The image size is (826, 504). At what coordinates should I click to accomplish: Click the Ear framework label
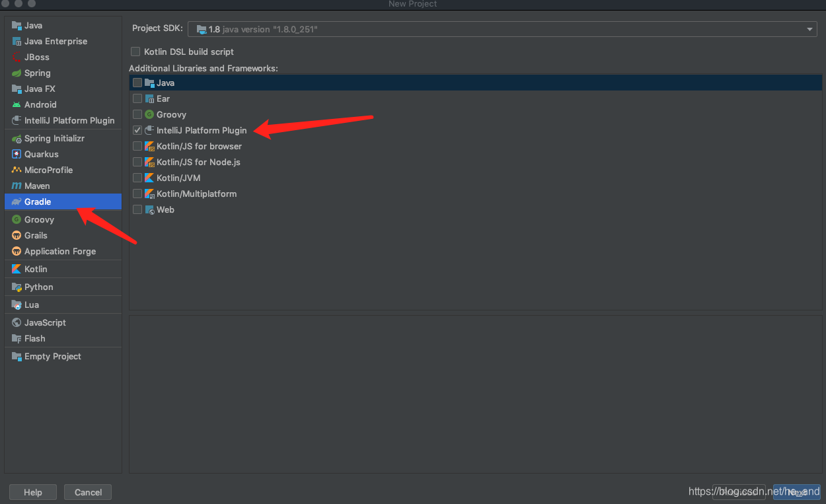[x=163, y=98]
